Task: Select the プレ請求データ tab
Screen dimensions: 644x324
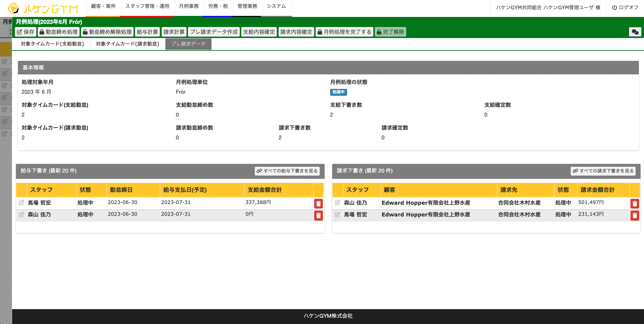Action: (x=188, y=44)
